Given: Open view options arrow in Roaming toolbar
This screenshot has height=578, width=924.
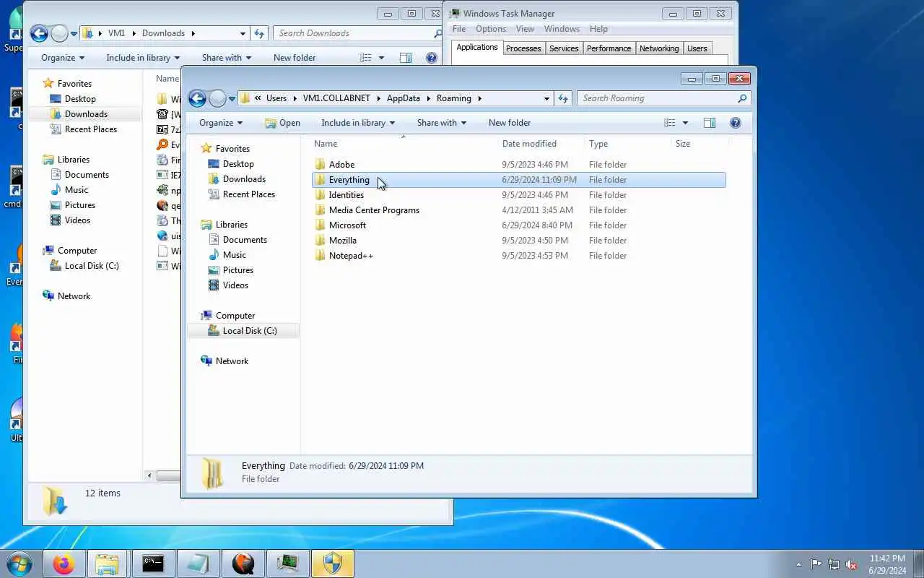Looking at the screenshot, I should click(x=685, y=123).
